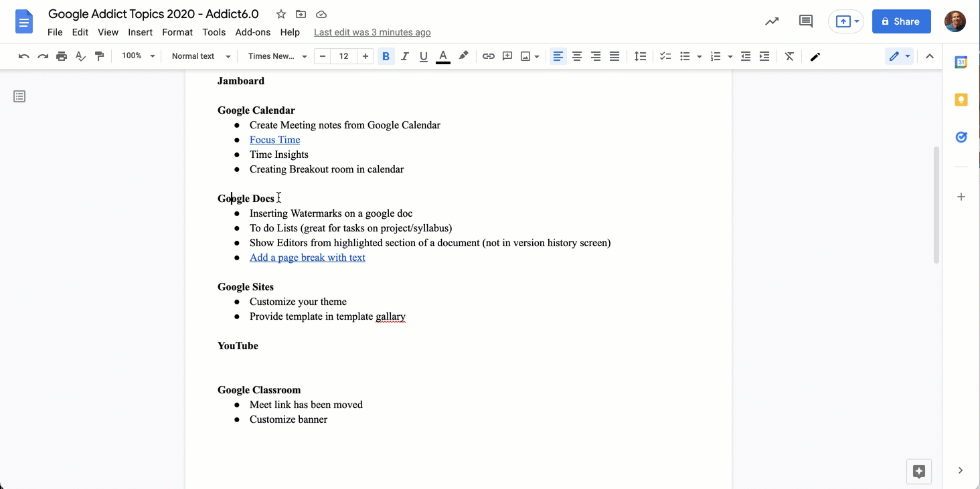Set Center align paragraph
The width and height of the screenshot is (980, 489).
tap(577, 56)
